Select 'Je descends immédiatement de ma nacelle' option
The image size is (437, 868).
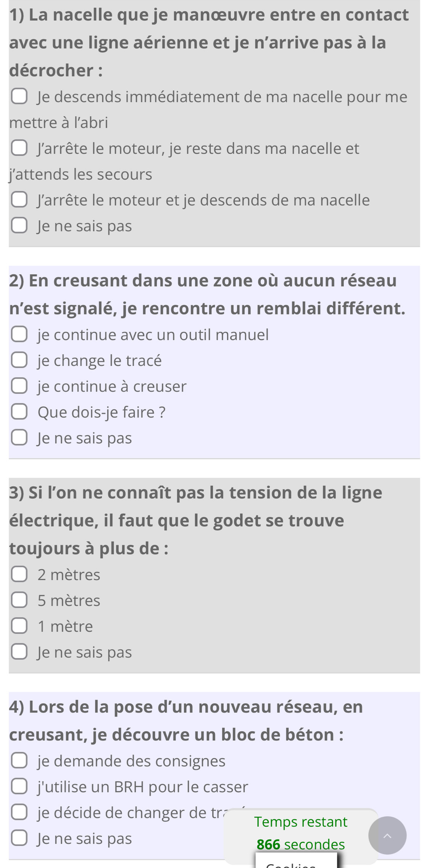19,97
